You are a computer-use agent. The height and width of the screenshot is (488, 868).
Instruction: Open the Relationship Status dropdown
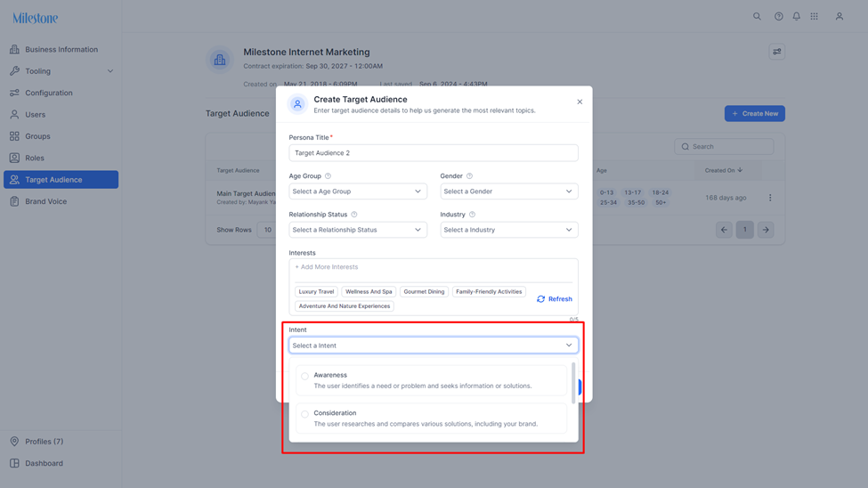click(358, 230)
